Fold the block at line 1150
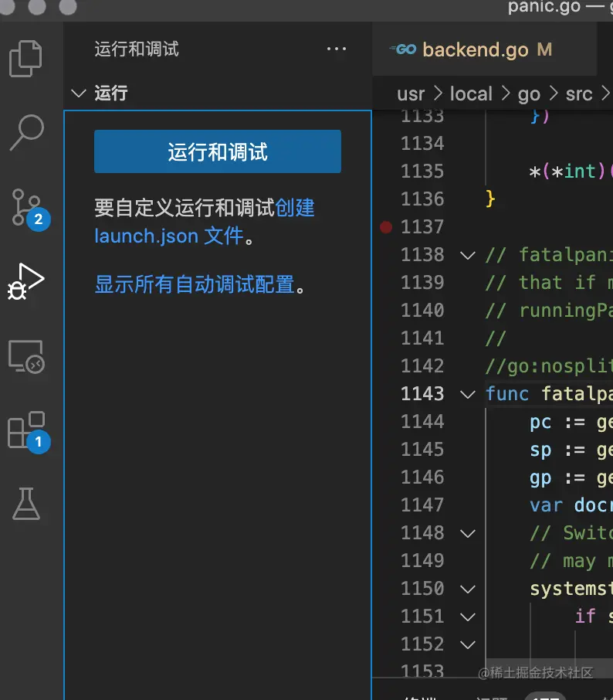 (x=468, y=590)
